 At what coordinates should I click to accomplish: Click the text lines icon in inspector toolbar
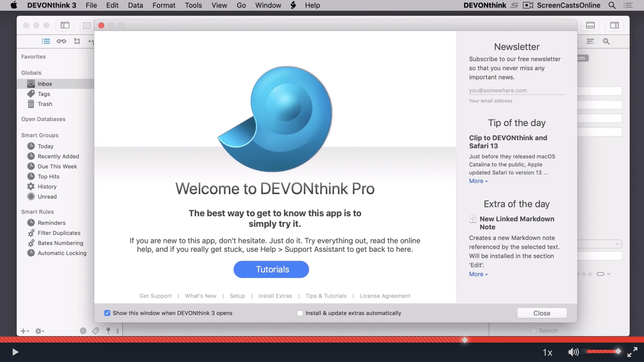[590, 41]
